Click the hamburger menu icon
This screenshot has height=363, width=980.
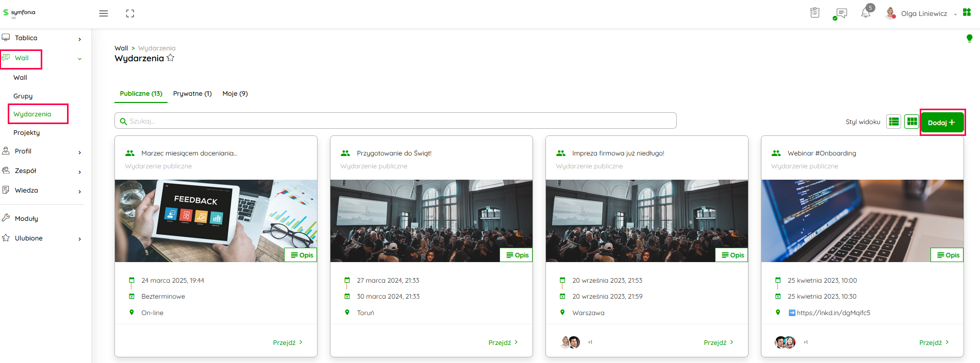(x=104, y=13)
